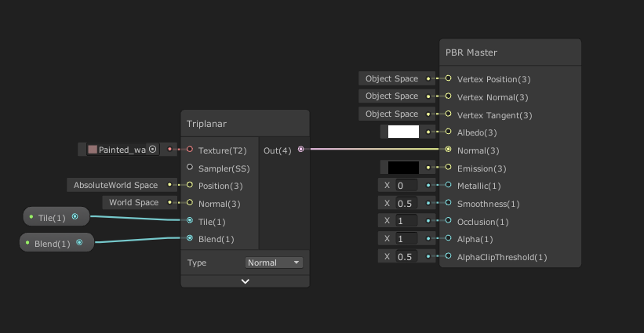Open the Triplanar Type dropdown

coord(274,262)
